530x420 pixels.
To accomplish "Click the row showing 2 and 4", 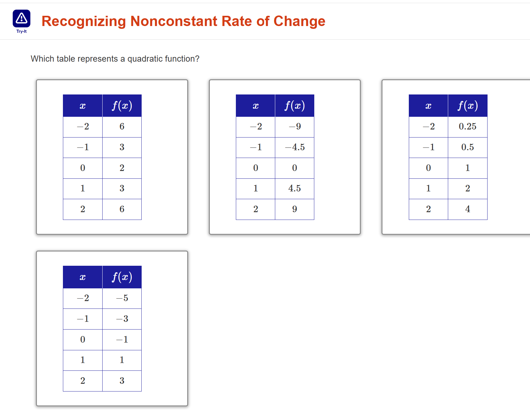I will 448,209.
